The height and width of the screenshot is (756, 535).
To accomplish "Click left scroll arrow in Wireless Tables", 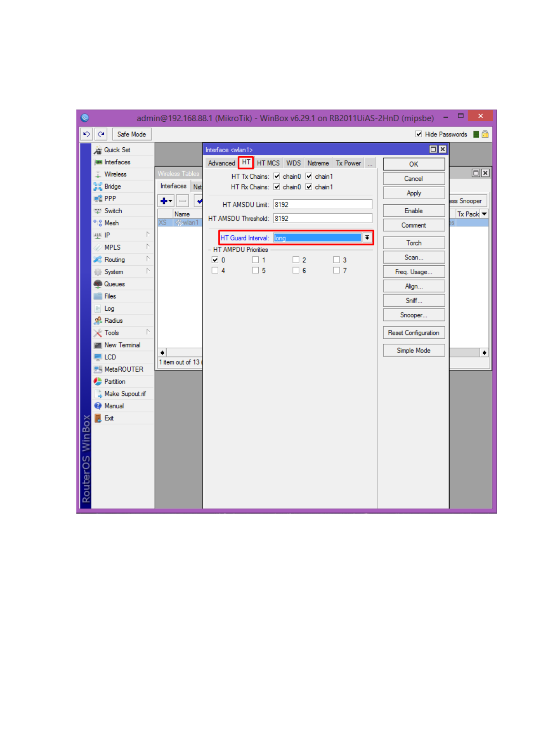I will point(162,352).
